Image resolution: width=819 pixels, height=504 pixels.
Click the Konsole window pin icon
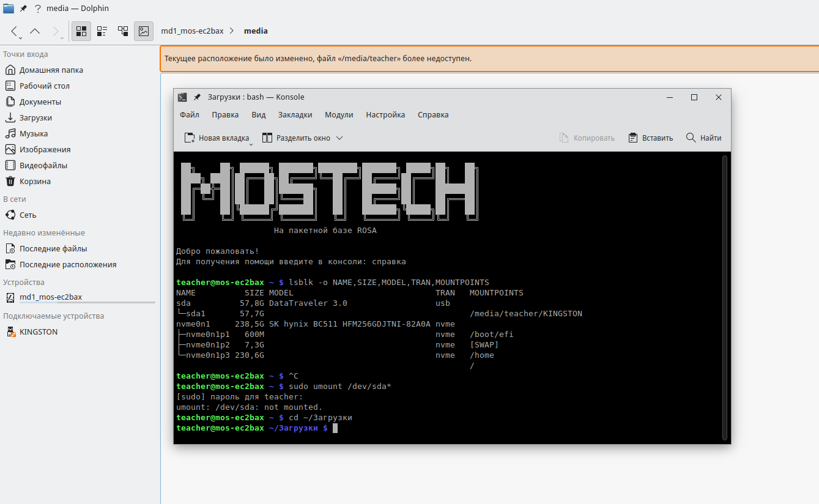(x=197, y=97)
